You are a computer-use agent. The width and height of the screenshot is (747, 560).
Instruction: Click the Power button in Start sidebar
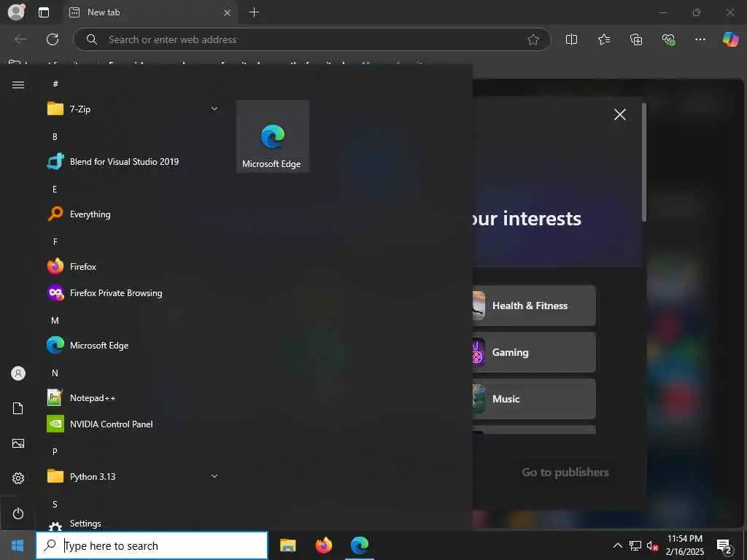(18, 513)
